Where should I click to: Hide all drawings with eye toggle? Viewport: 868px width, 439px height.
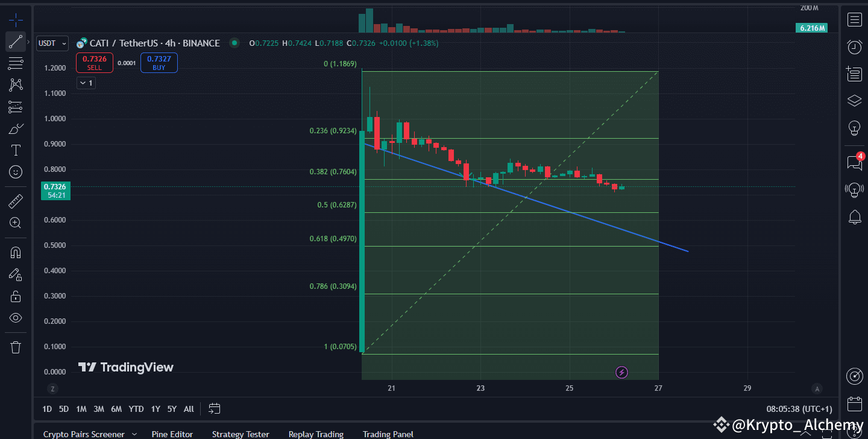tap(15, 318)
